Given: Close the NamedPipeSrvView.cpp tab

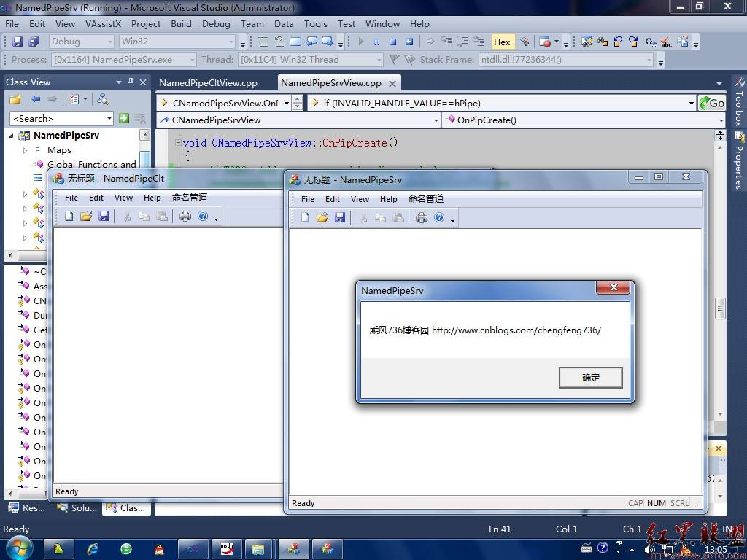Looking at the screenshot, I should pyautogui.click(x=392, y=83).
